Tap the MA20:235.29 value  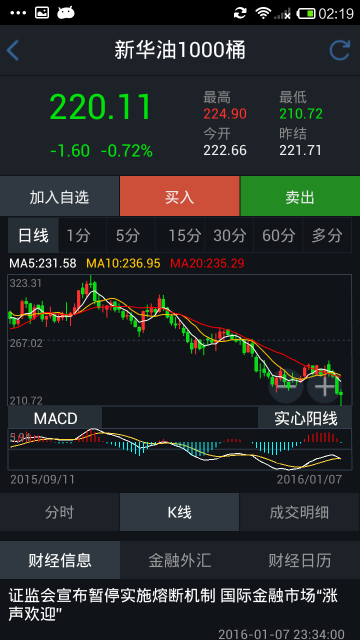(x=207, y=263)
